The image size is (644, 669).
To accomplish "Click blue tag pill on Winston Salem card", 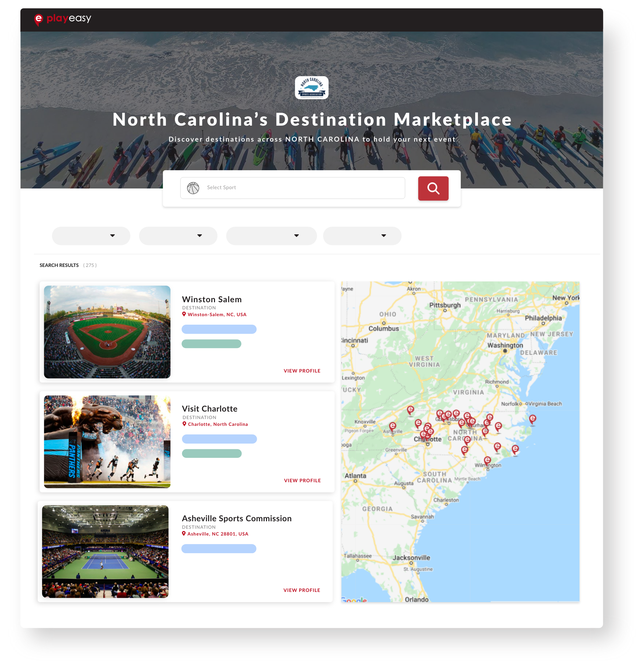I will (219, 329).
